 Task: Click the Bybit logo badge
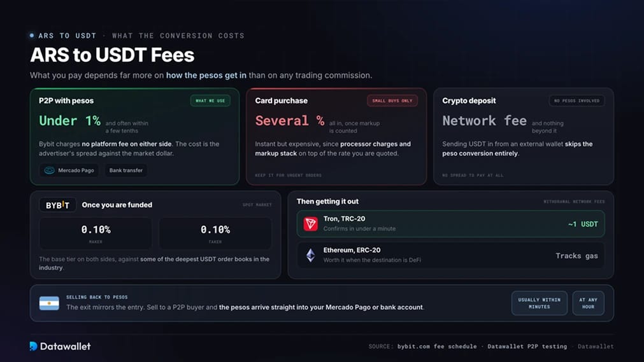pyautogui.click(x=57, y=205)
